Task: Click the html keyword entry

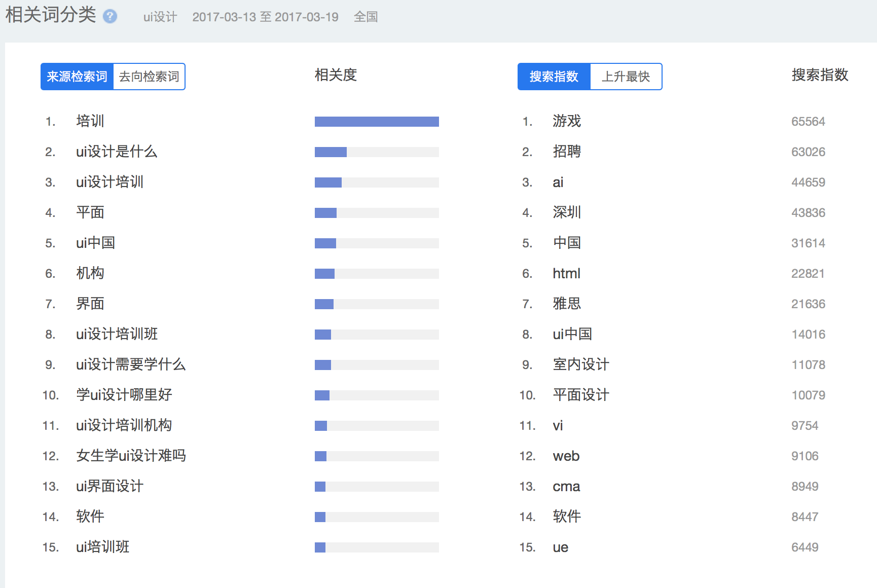Action: (x=566, y=273)
